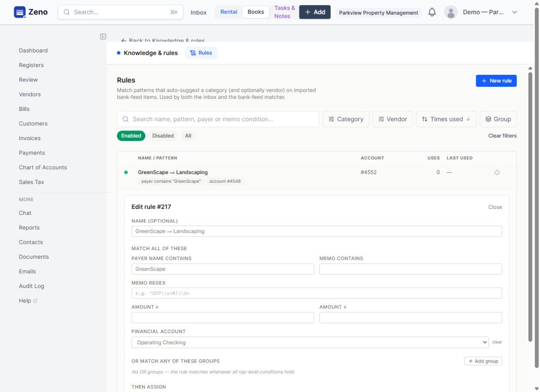Edit the rule Name field

pyautogui.click(x=317, y=231)
